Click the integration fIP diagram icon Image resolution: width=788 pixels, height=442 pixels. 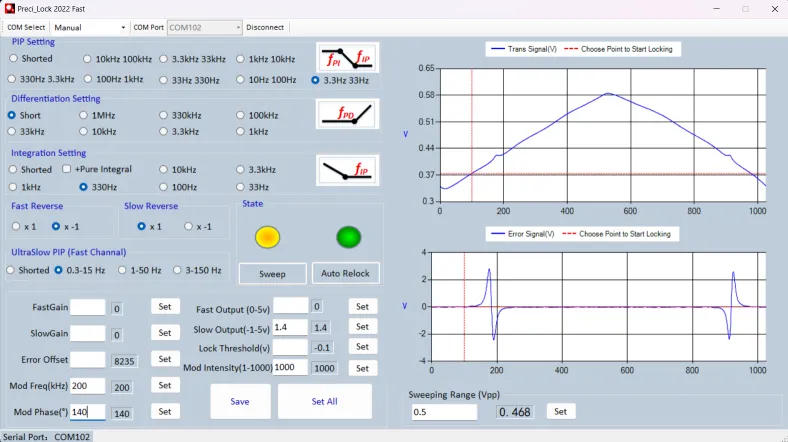tap(346, 170)
